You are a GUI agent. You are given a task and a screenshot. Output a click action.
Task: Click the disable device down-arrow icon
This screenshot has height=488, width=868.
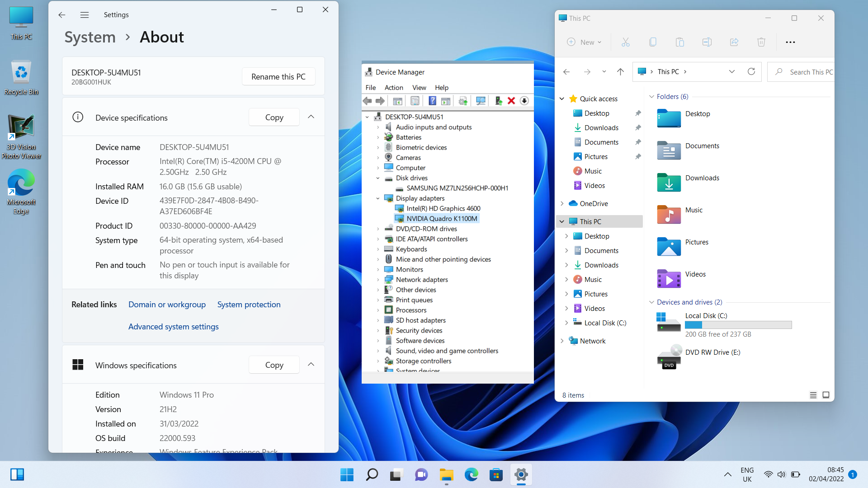pos(524,101)
